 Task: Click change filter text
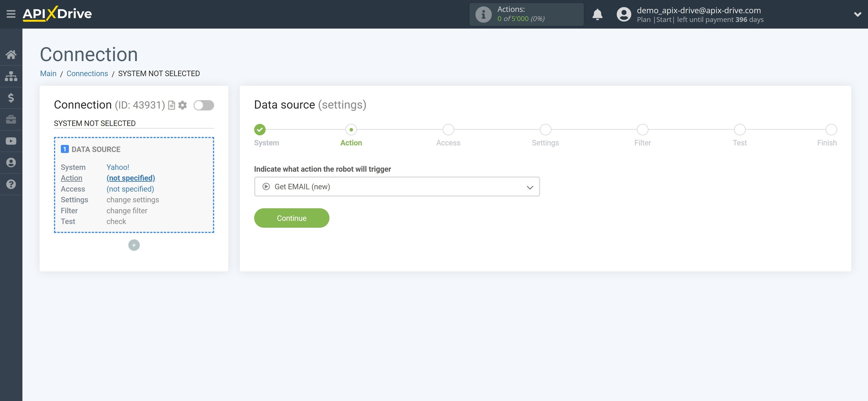click(127, 211)
